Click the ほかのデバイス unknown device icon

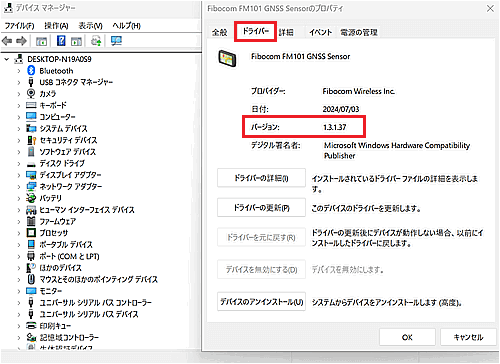31,268
